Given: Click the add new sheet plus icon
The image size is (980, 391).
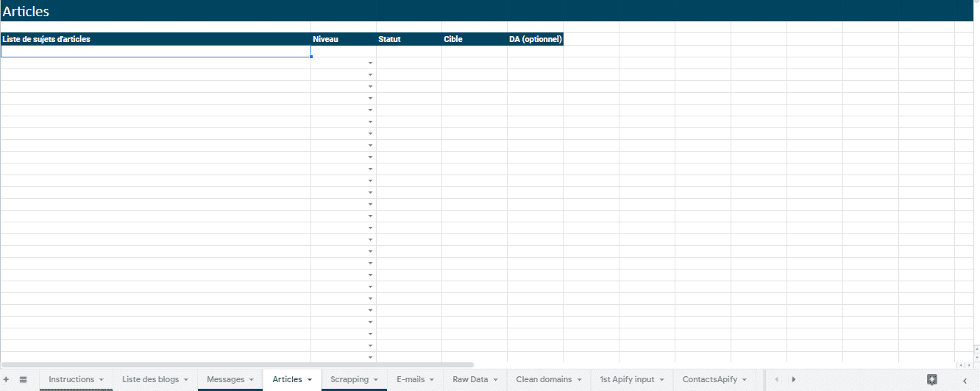Looking at the screenshot, I should [x=7, y=379].
